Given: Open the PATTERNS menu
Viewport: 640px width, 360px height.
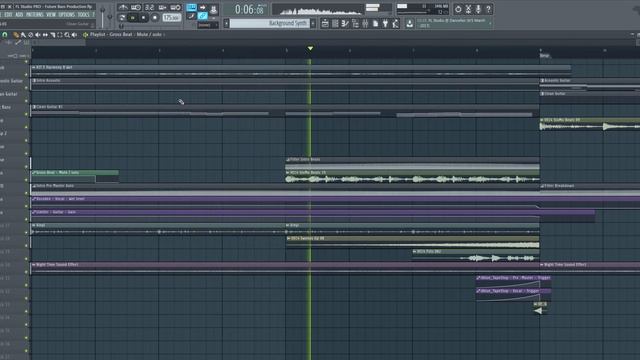Looking at the screenshot, I should pyautogui.click(x=35, y=15).
